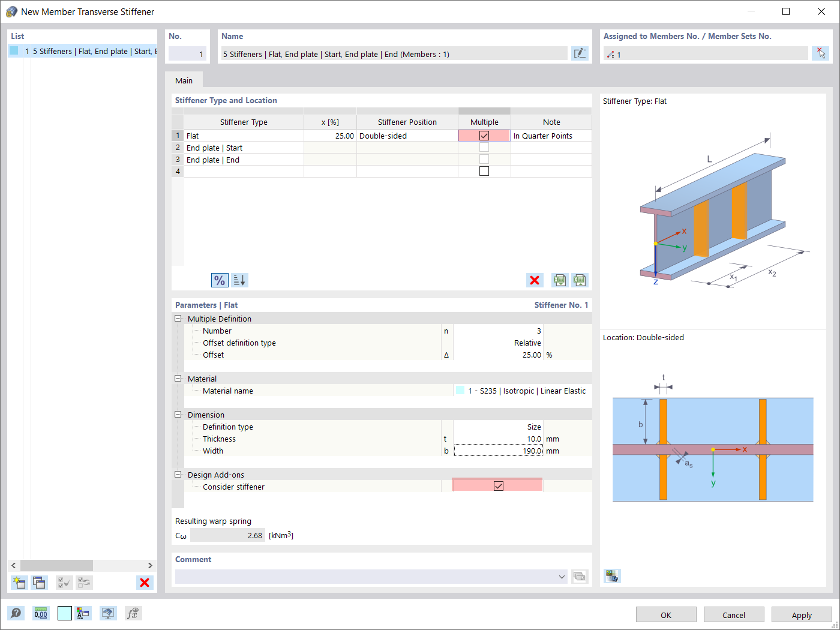
Task: Collapse the Material parameters section
Action: tap(178, 378)
